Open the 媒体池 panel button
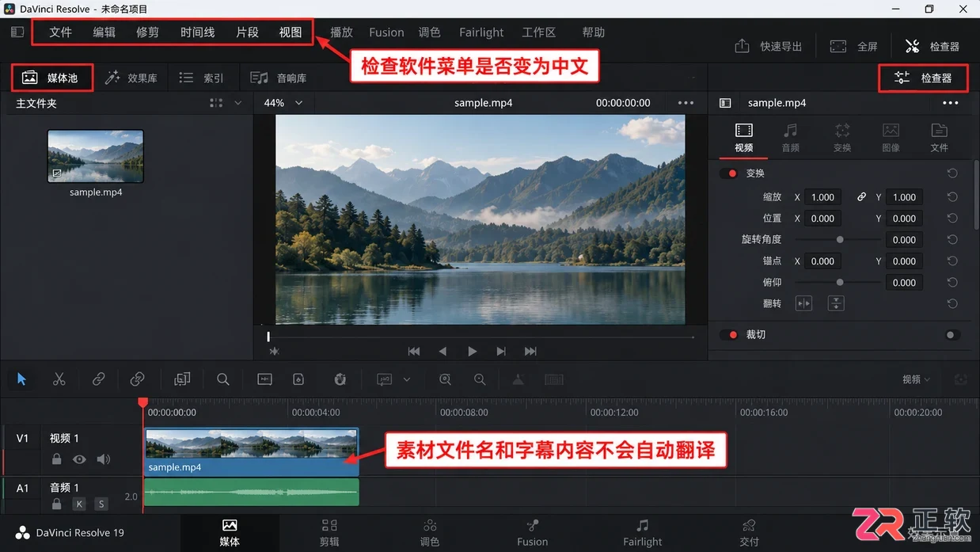Screen dimensions: 980x552 (x=52, y=78)
